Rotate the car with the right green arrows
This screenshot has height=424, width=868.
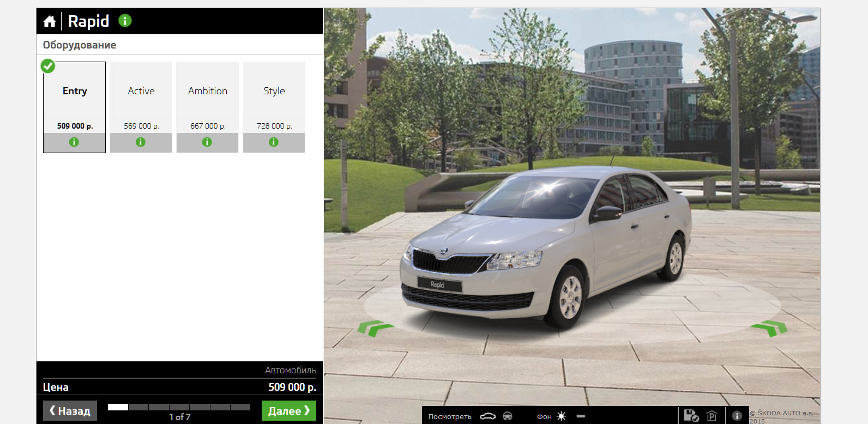tap(769, 328)
